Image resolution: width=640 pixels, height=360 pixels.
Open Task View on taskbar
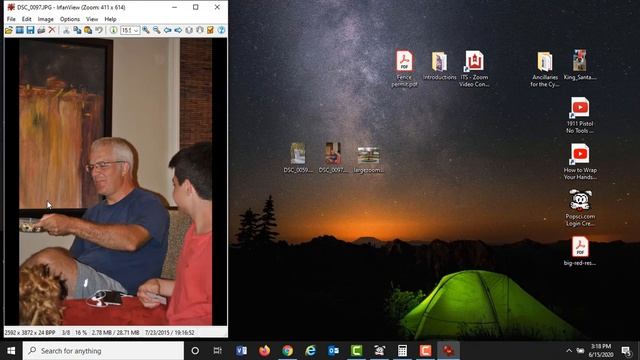[x=218, y=351]
